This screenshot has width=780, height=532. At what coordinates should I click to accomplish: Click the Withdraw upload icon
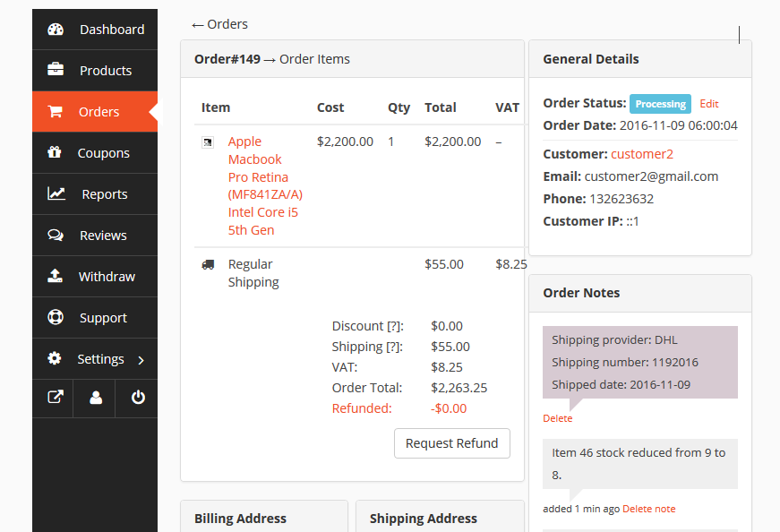pyautogui.click(x=56, y=277)
